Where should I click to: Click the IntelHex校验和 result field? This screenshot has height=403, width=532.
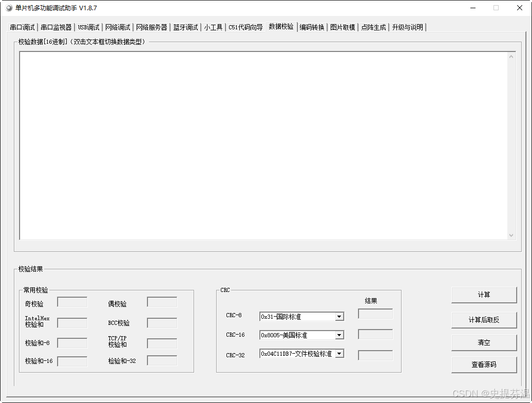point(72,323)
